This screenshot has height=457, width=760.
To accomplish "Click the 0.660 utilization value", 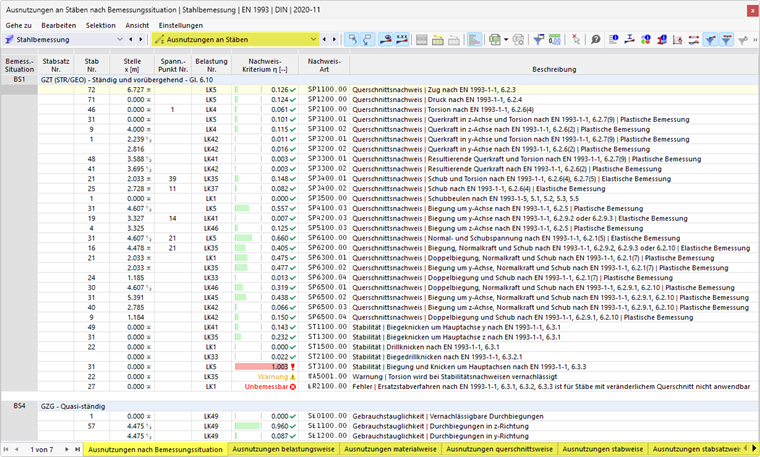I will pos(280,238).
